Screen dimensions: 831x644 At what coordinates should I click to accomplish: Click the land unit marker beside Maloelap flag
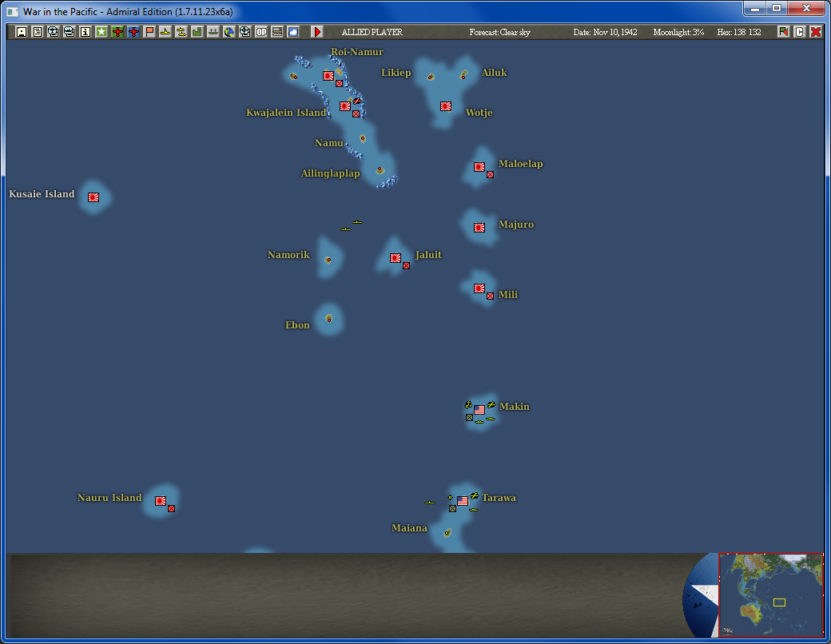pyautogui.click(x=491, y=174)
